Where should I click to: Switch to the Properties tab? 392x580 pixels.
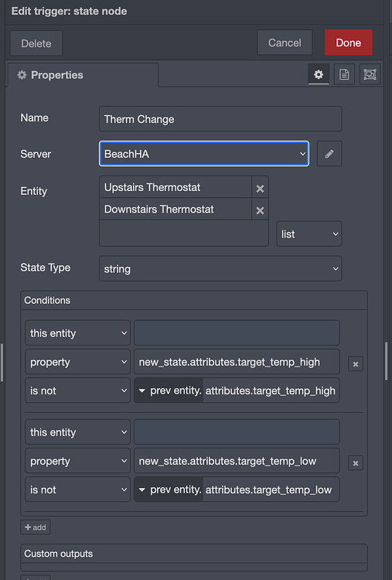pos(83,75)
